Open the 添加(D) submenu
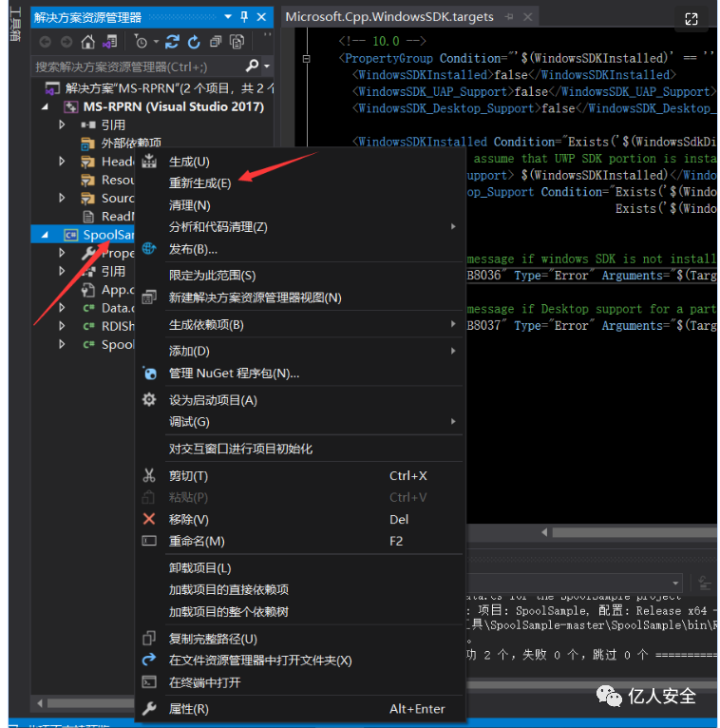The image size is (720, 728). coord(300,352)
